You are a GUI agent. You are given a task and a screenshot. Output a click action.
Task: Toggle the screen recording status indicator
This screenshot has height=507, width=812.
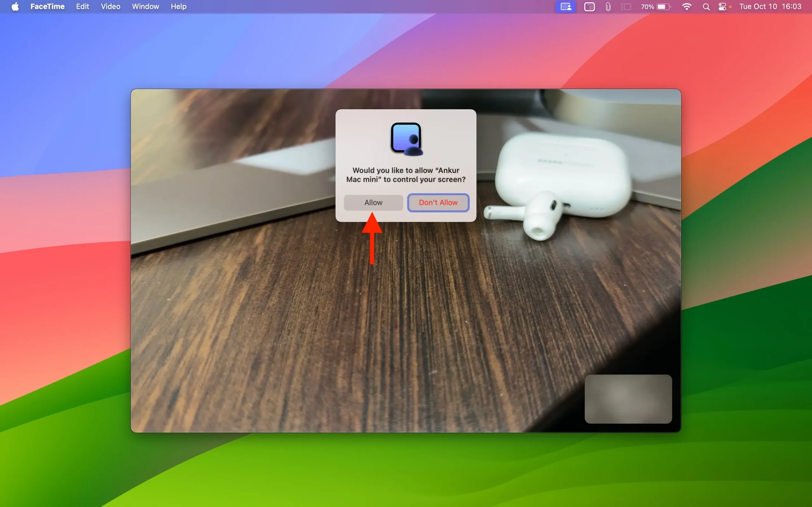tap(565, 7)
